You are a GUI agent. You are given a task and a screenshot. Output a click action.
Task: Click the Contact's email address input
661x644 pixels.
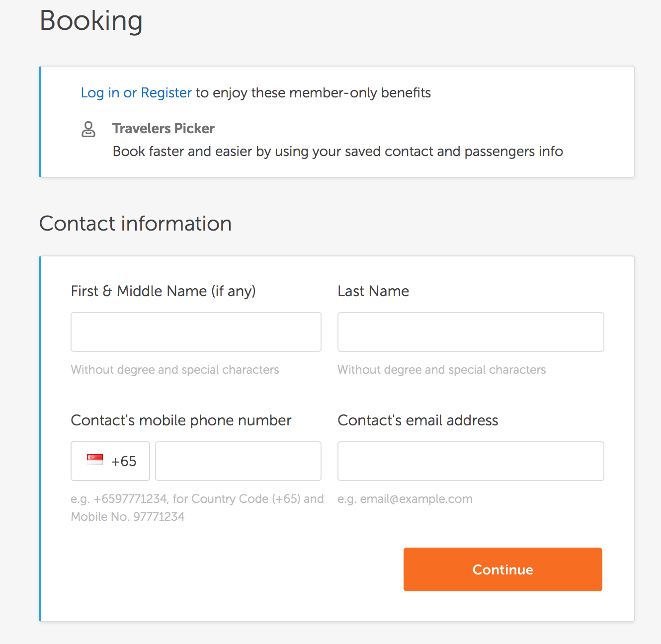click(x=470, y=461)
